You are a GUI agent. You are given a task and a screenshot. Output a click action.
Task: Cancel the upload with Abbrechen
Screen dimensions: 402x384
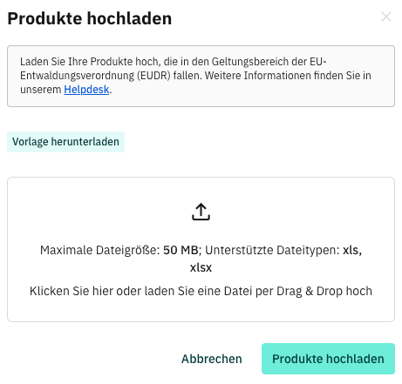212,359
